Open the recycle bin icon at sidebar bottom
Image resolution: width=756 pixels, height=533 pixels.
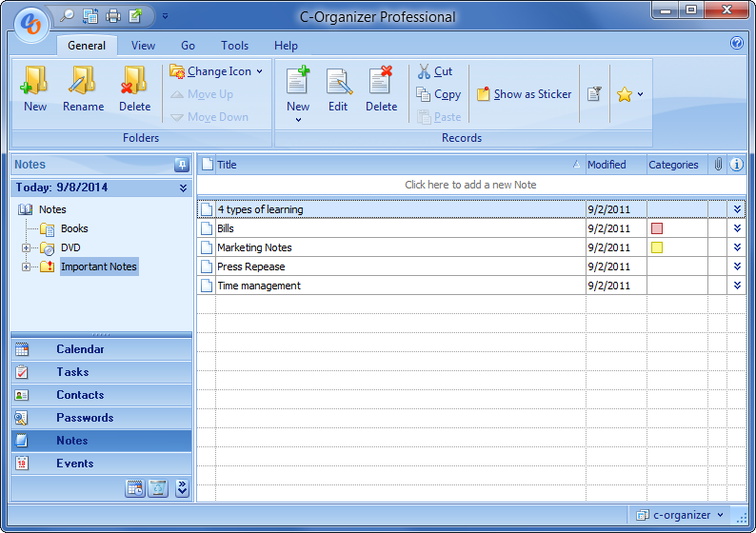tap(158, 488)
